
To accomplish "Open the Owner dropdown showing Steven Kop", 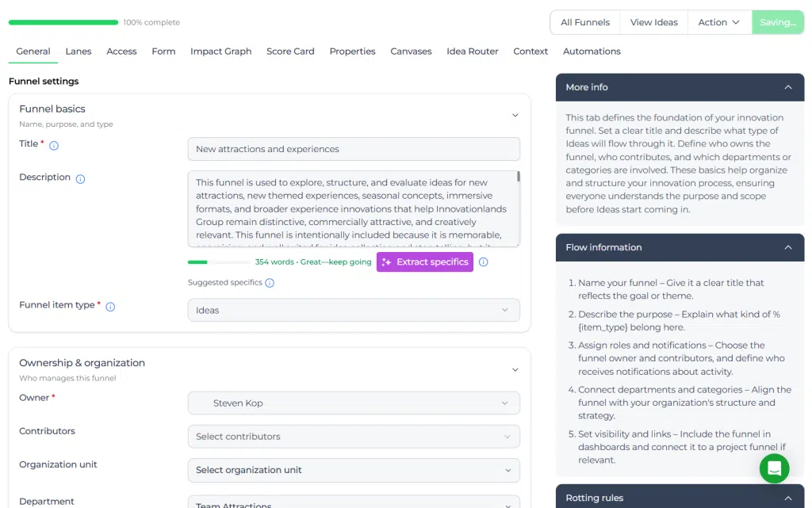I will pyautogui.click(x=354, y=403).
